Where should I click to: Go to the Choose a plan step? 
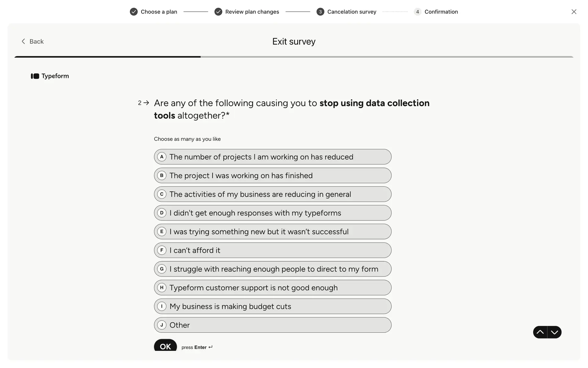(x=159, y=12)
